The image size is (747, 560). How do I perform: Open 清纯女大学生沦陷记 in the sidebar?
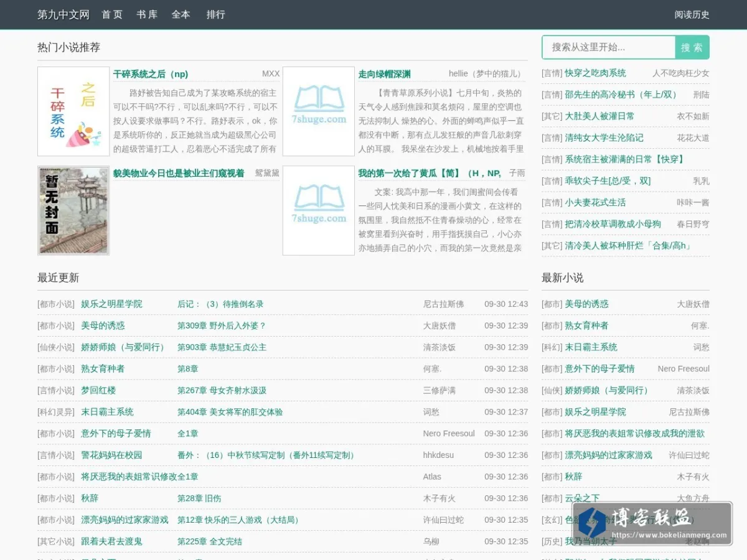(604, 138)
